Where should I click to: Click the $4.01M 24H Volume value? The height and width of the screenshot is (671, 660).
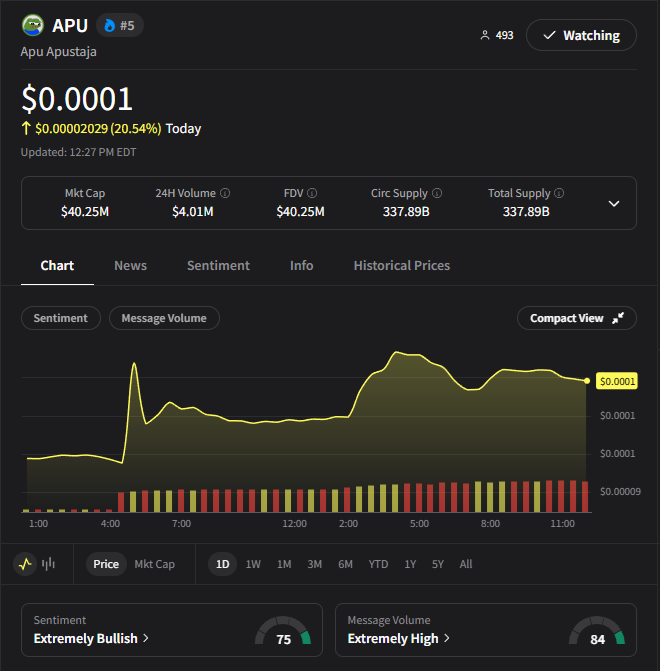(x=193, y=211)
